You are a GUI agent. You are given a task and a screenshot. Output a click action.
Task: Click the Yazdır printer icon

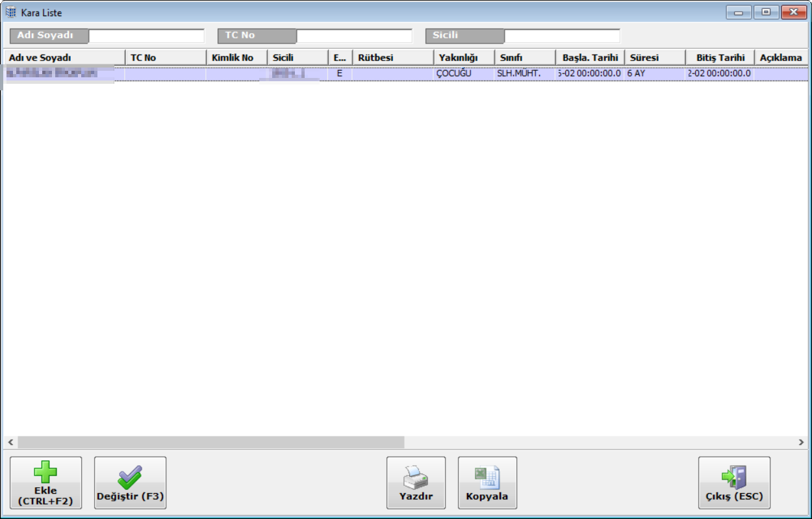416,477
